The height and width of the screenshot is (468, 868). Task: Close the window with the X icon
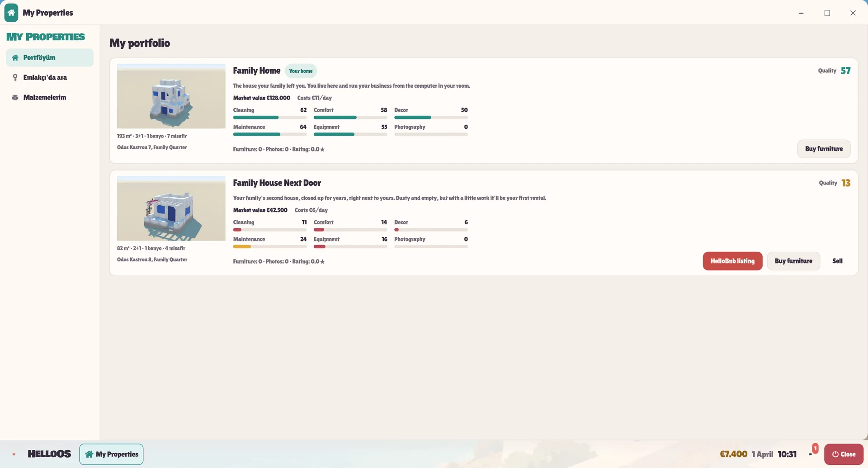(853, 13)
